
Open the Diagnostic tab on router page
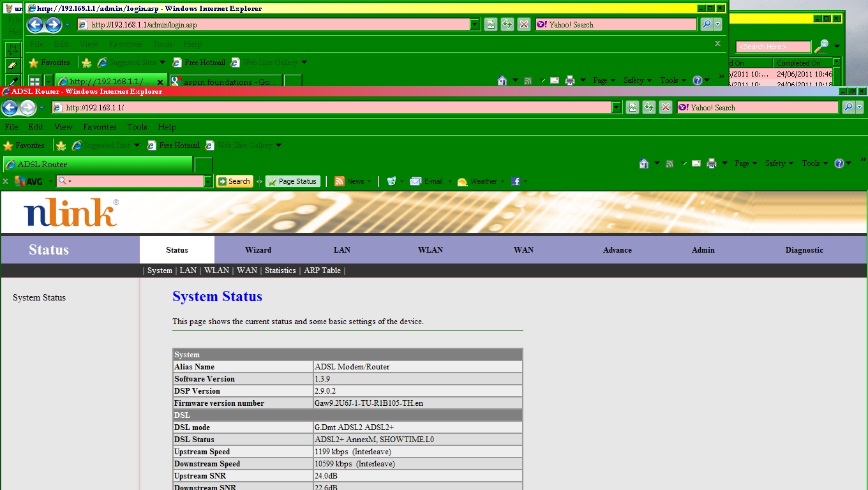pyautogui.click(x=804, y=250)
